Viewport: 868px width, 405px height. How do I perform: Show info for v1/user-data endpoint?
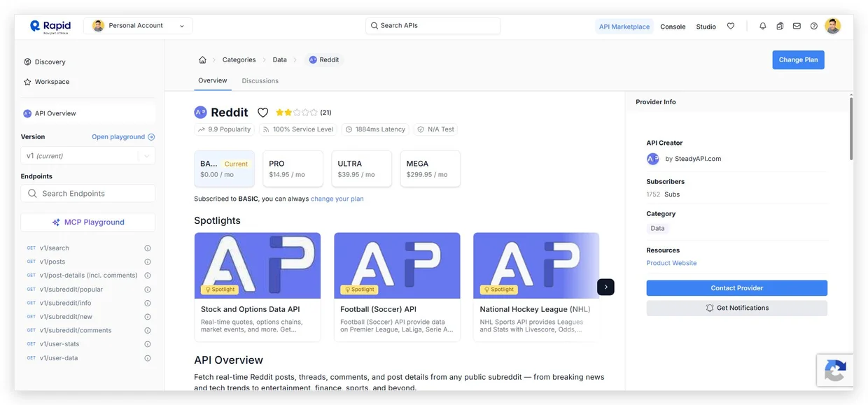(148, 358)
